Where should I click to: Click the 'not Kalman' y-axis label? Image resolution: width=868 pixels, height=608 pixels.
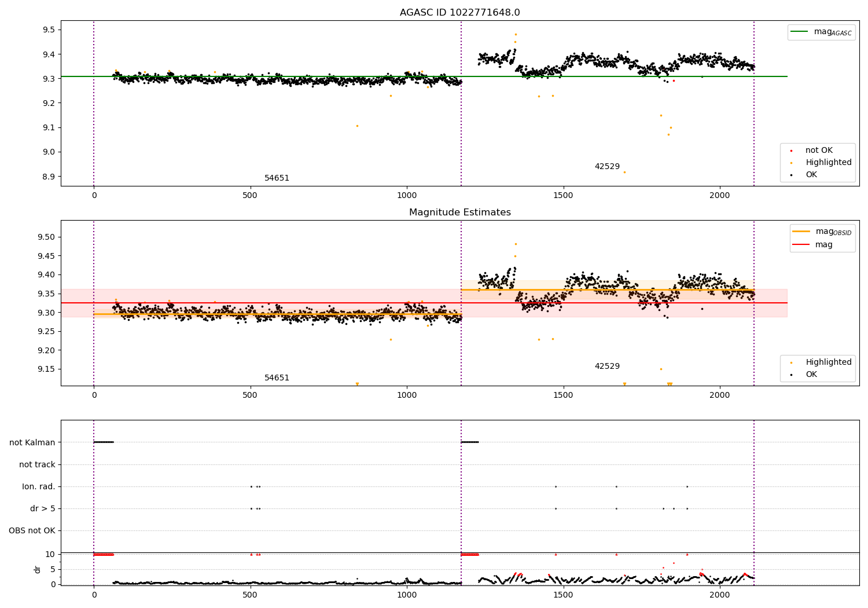(32, 443)
